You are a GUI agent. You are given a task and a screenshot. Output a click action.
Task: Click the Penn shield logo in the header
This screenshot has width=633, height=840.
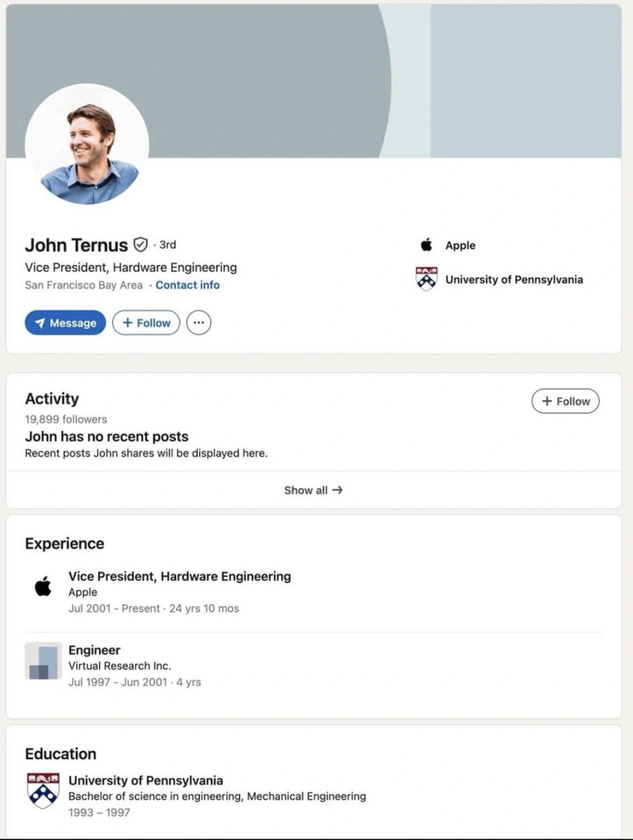426,279
